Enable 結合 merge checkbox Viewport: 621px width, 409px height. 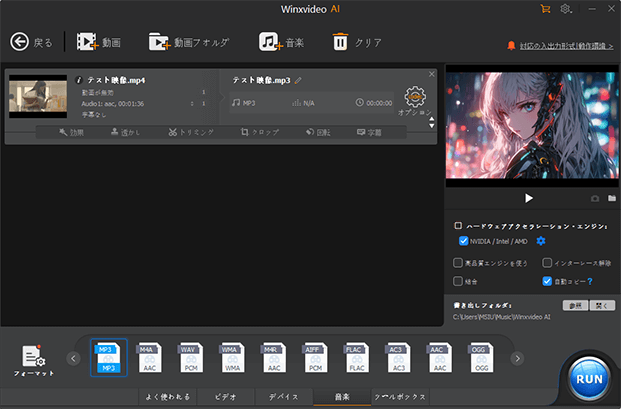(458, 281)
